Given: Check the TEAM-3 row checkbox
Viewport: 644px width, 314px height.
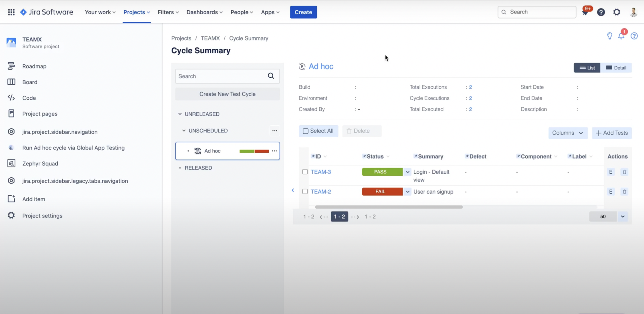Looking at the screenshot, I should tap(305, 172).
